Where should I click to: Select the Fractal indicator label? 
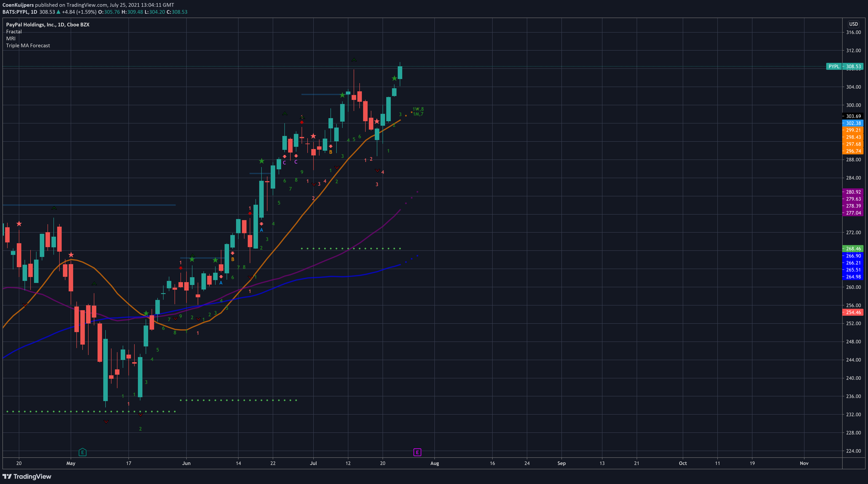[14, 32]
